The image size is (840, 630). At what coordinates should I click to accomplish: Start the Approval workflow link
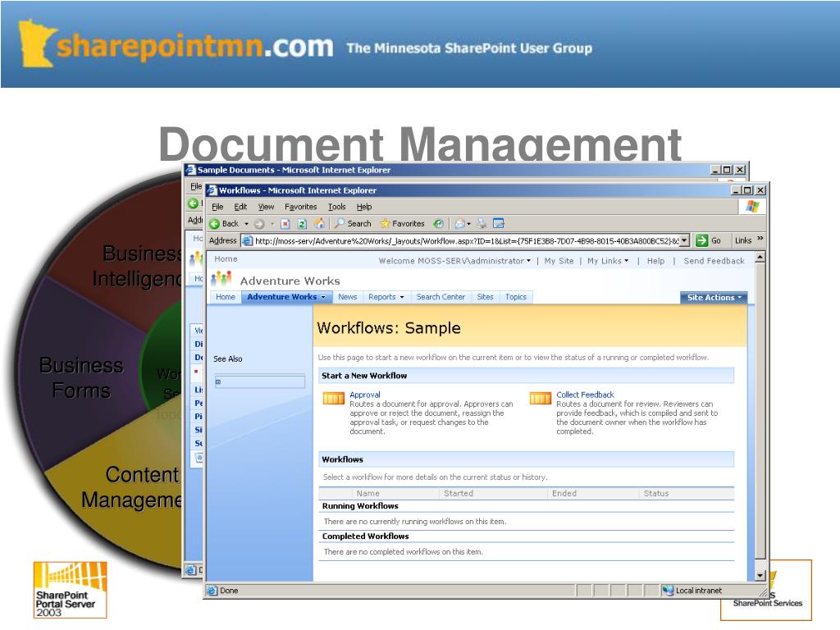tap(365, 395)
